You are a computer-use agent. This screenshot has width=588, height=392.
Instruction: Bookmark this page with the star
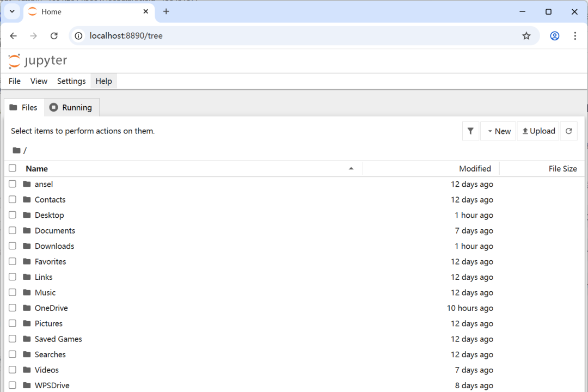tap(526, 35)
